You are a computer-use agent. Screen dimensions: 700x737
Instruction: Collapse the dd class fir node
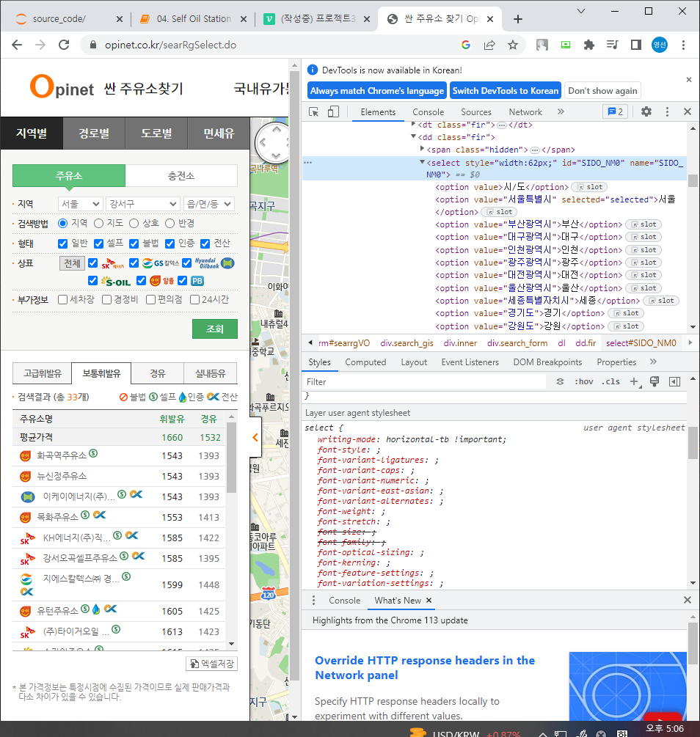(x=413, y=136)
